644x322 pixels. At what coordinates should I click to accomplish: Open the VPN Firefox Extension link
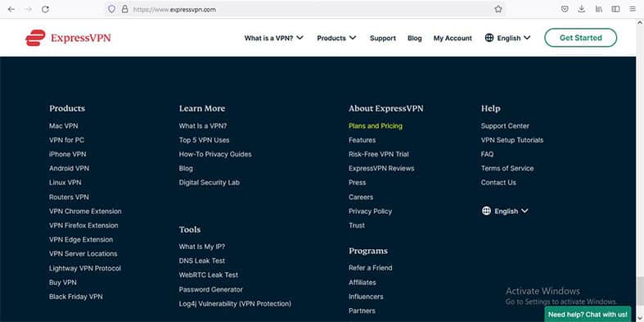83,225
